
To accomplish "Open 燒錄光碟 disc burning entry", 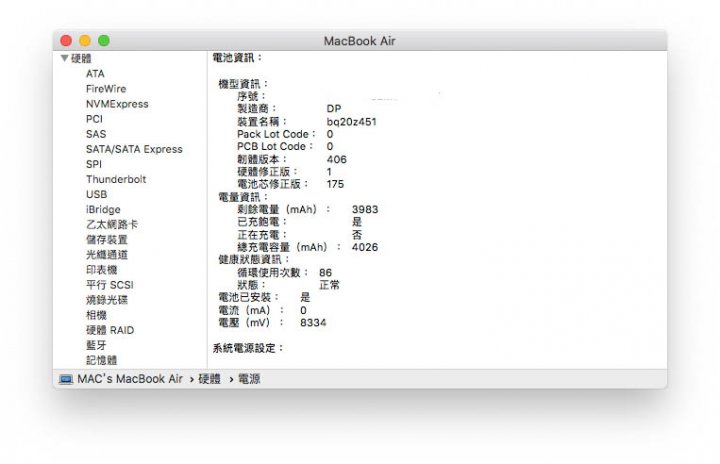I will click(107, 300).
